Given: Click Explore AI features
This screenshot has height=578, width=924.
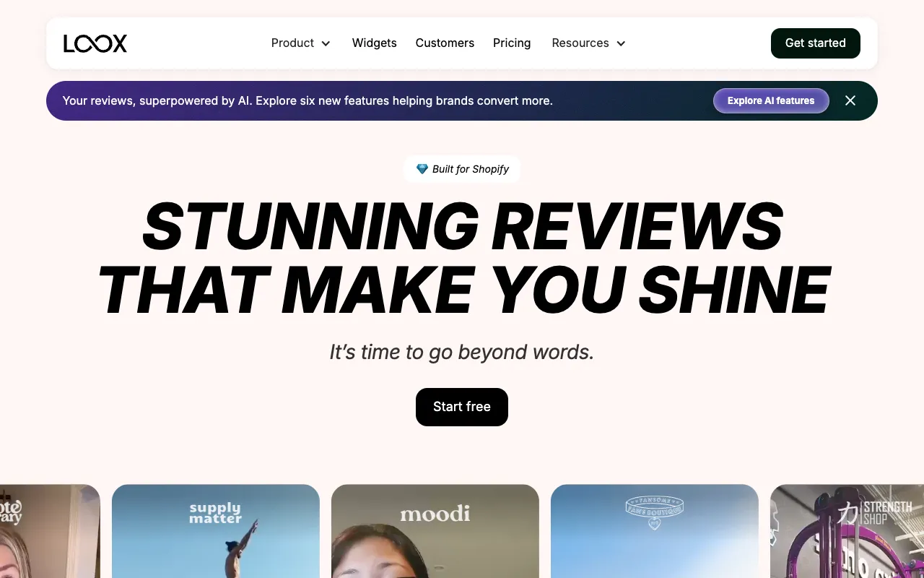Looking at the screenshot, I should coord(770,100).
